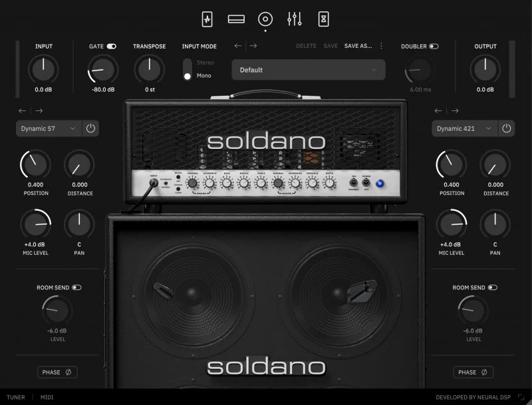Click the Transpose knob
The height and width of the screenshot is (405, 532).
click(x=149, y=69)
